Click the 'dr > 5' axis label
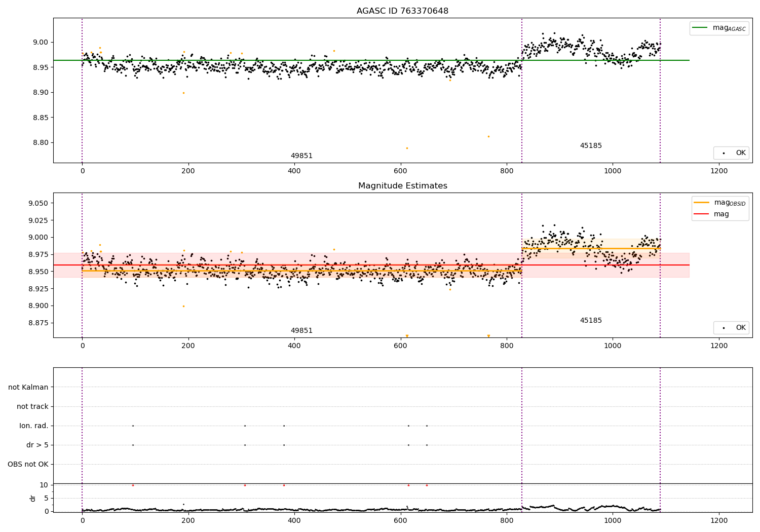The width and height of the screenshot is (760, 532). (x=37, y=445)
